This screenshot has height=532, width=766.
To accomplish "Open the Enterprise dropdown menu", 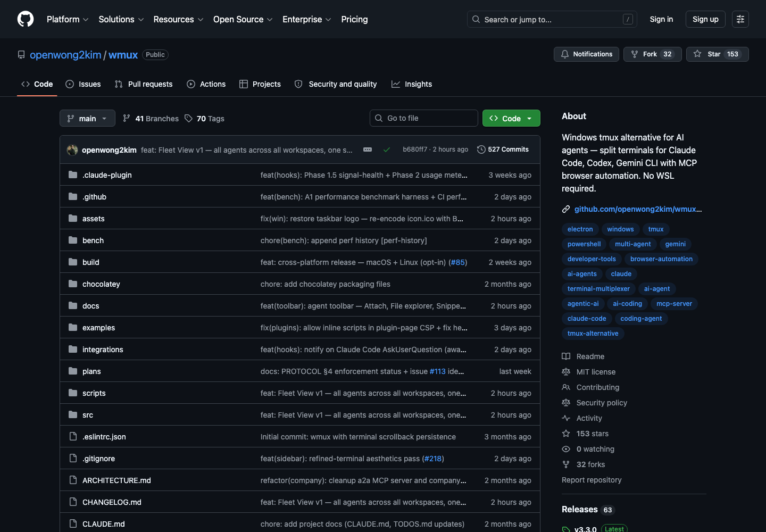I will click(x=307, y=19).
